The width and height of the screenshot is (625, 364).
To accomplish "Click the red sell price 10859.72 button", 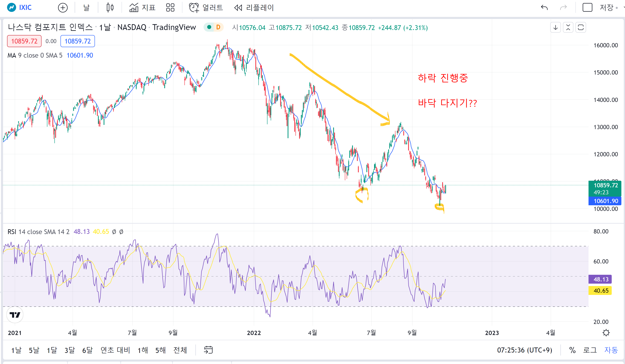I will point(24,41).
